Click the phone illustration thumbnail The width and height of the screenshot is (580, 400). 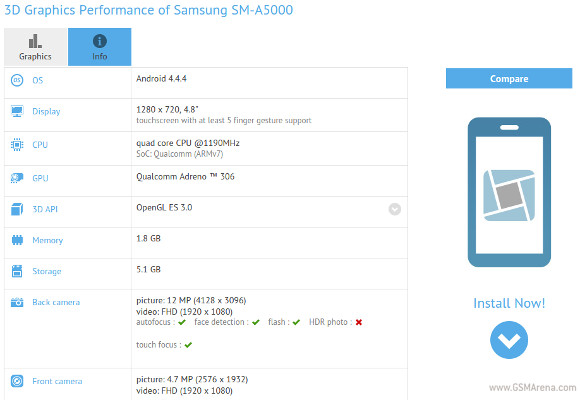[x=509, y=192]
